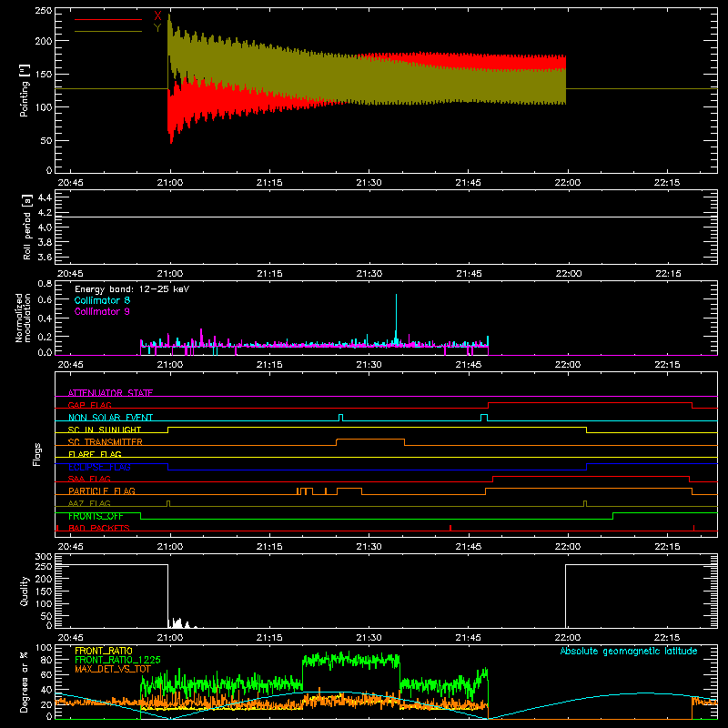Screen dimensions: 728x728
Task: Click 21:30 time label under Pointing plot
Action: click(369, 183)
